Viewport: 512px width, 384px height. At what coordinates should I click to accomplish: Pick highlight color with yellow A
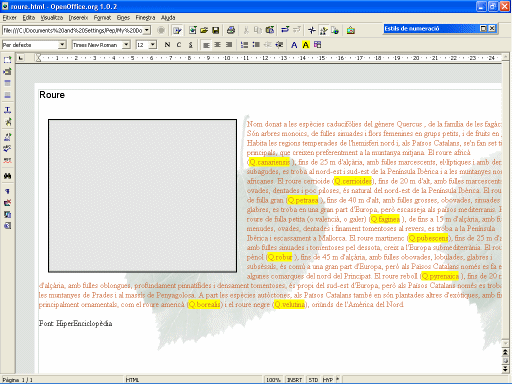[306, 45]
